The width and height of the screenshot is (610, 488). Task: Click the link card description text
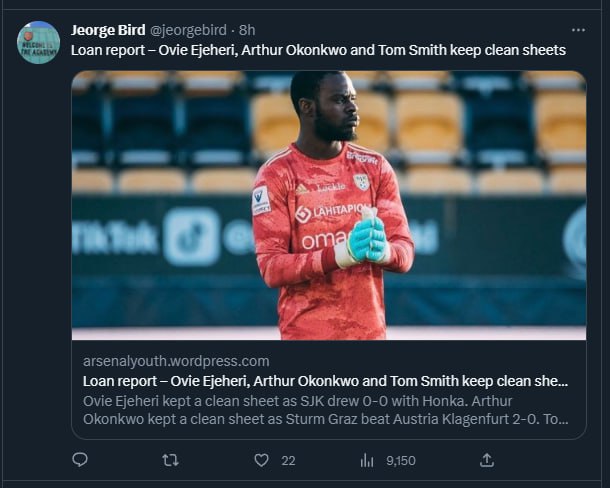(326, 410)
